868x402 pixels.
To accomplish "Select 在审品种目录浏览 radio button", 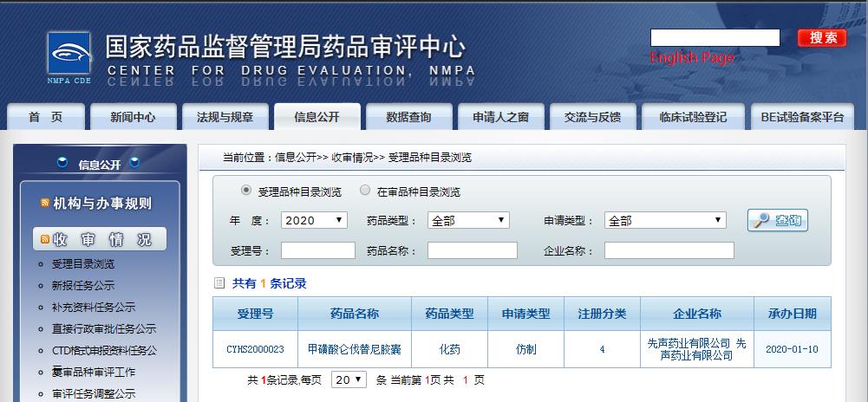I will point(365,191).
